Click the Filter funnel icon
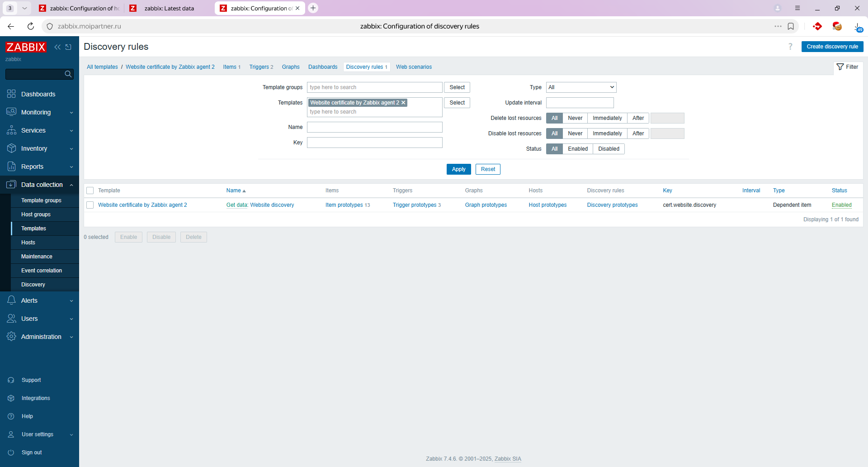The image size is (868, 467). click(840, 67)
